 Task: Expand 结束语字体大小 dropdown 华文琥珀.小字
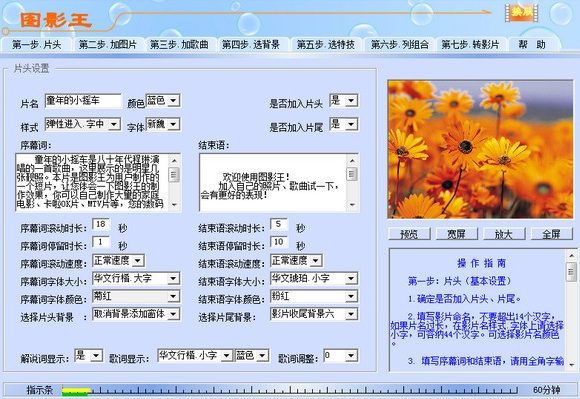pos(314,278)
